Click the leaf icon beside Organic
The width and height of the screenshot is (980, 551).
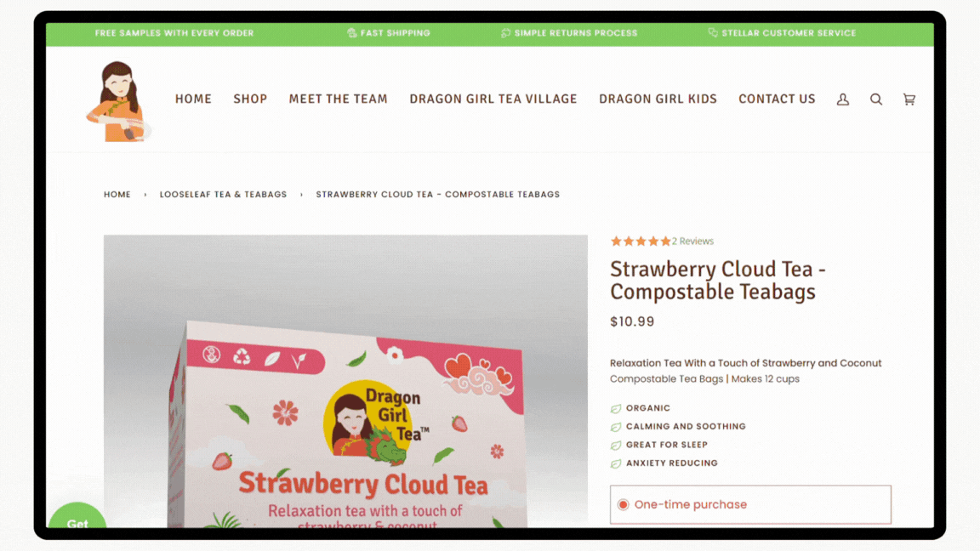click(616, 408)
